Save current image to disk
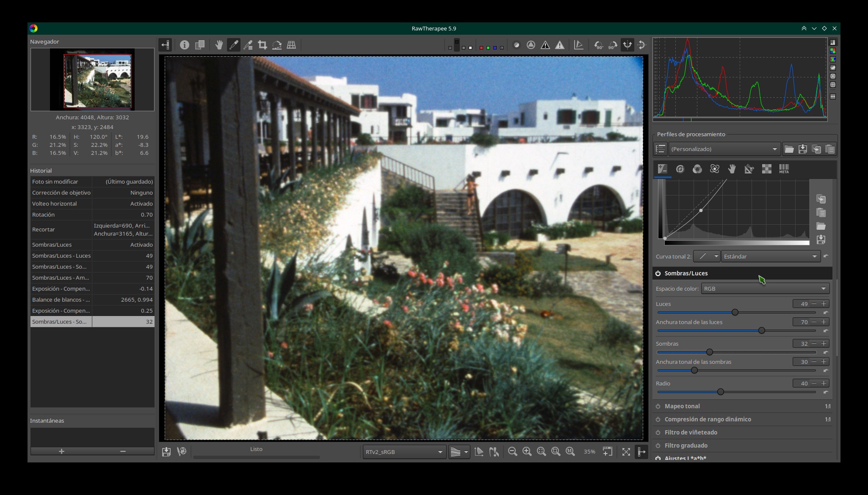868x495 pixels. point(166,452)
